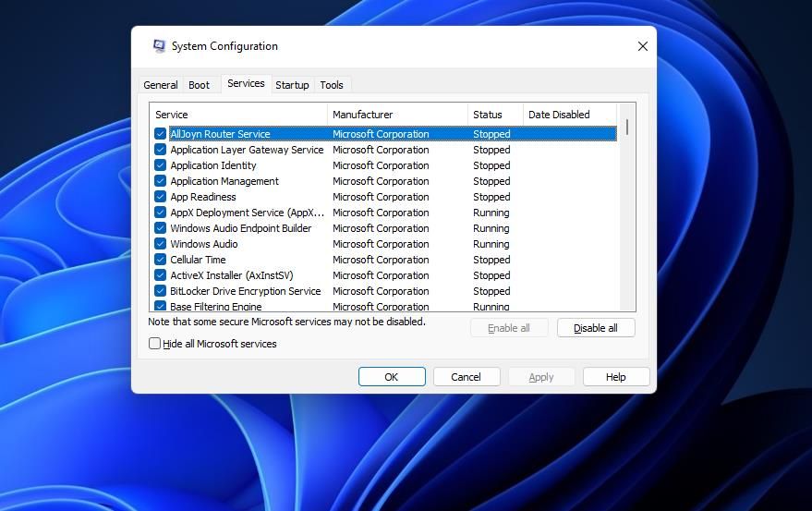This screenshot has height=511, width=812.
Task: Uncheck the Windows Audio service checkbox
Action: pos(160,244)
